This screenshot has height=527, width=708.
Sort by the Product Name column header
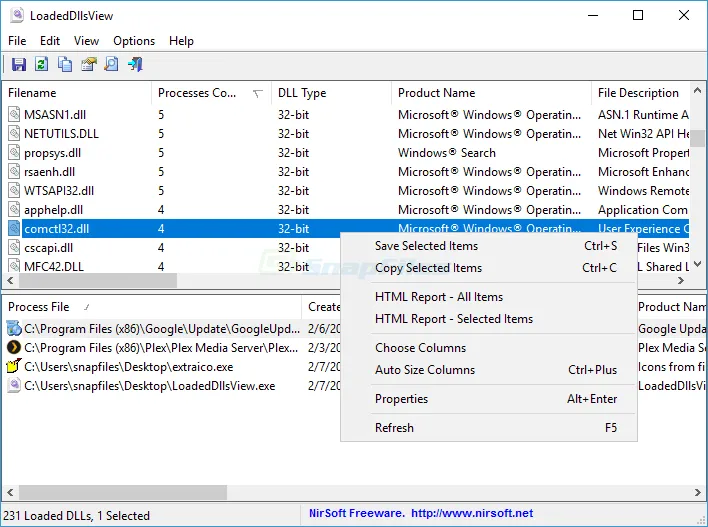pos(491,93)
